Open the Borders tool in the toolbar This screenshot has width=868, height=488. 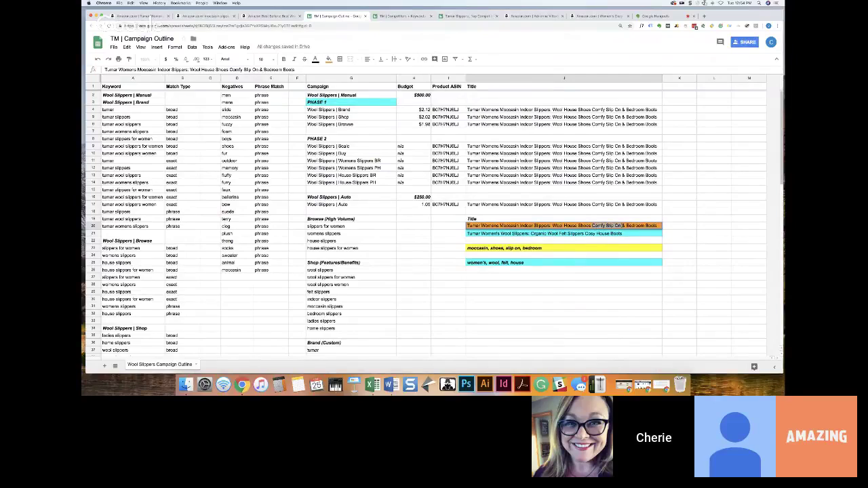[340, 59]
